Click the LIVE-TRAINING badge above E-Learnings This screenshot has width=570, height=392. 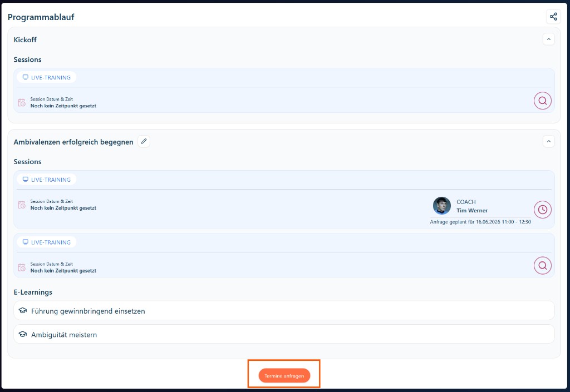click(47, 242)
